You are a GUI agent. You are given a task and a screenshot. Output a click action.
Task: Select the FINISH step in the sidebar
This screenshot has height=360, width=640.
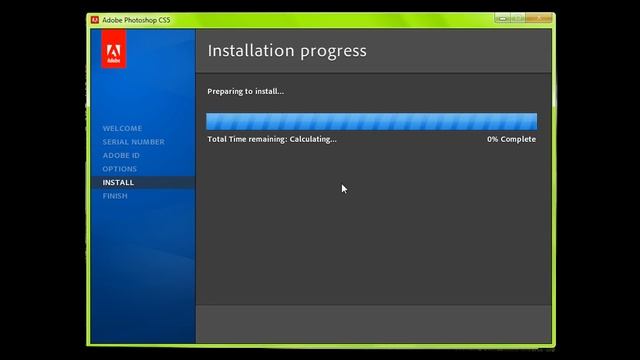coord(115,196)
